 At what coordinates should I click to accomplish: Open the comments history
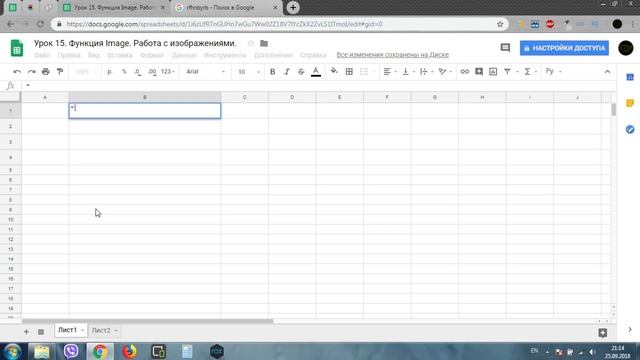pyautogui.click(x=505, y=48)
